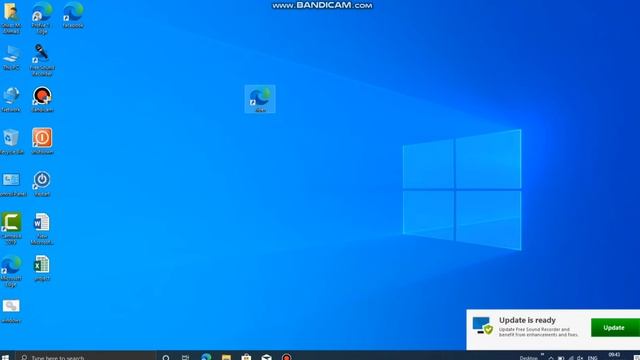Open the Recycle Bin
This screenshot has width=640, height=360.
(11, 142)
